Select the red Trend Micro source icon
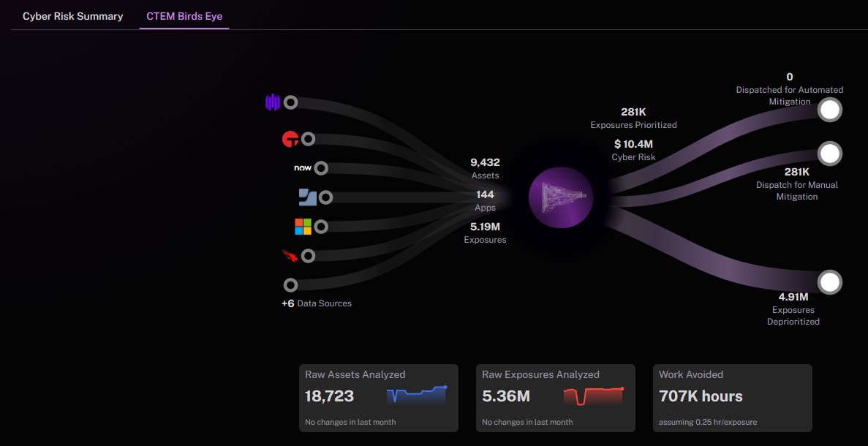Image resolution: width=868 pixels, height=446 pixels. pyautogui.click(x=290, y=140)
